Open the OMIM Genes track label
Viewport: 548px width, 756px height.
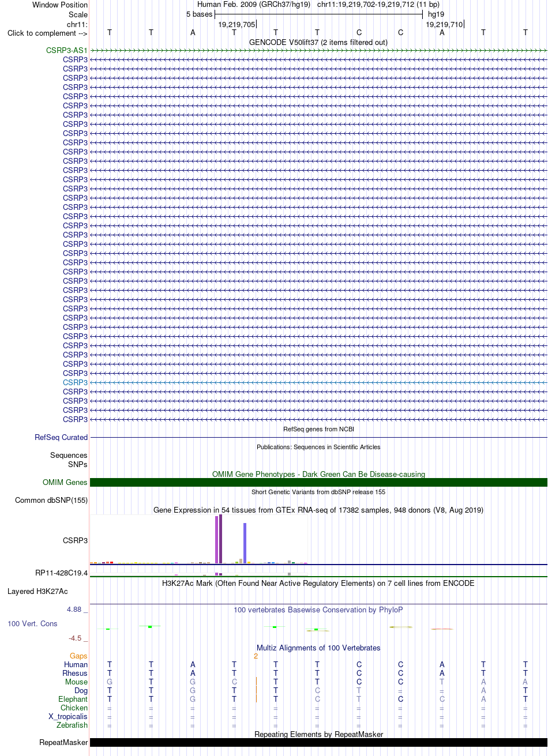[65, 482]
